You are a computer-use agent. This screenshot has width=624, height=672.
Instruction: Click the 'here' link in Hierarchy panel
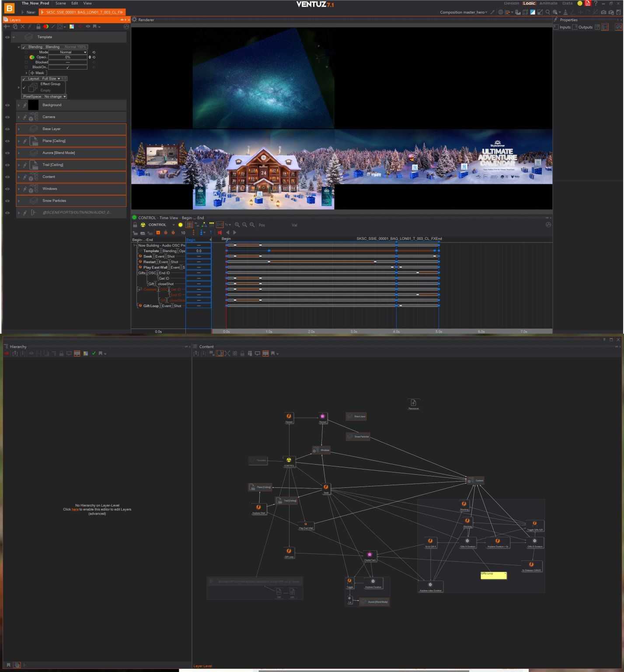75,509
